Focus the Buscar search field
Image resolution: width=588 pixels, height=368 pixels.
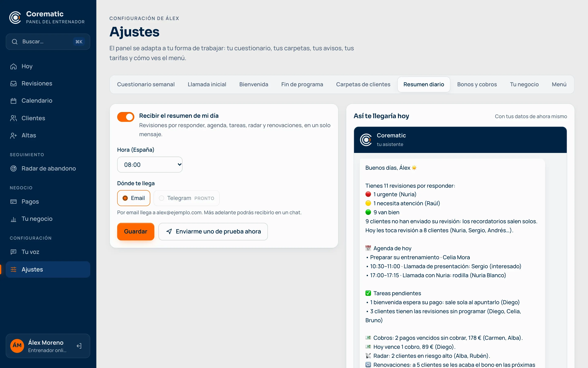48,42
